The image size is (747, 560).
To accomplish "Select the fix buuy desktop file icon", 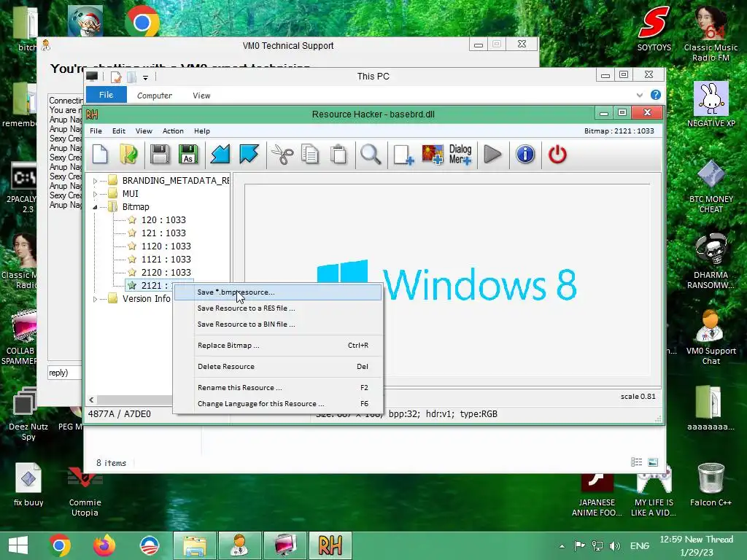I will pyautogui.click(x=28, y=484).
